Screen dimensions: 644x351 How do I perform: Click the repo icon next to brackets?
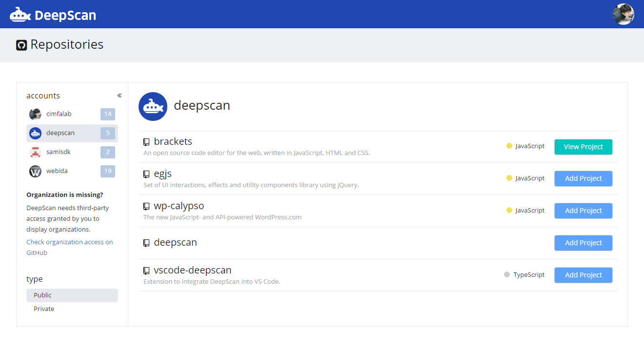click(x=146, y=142)
